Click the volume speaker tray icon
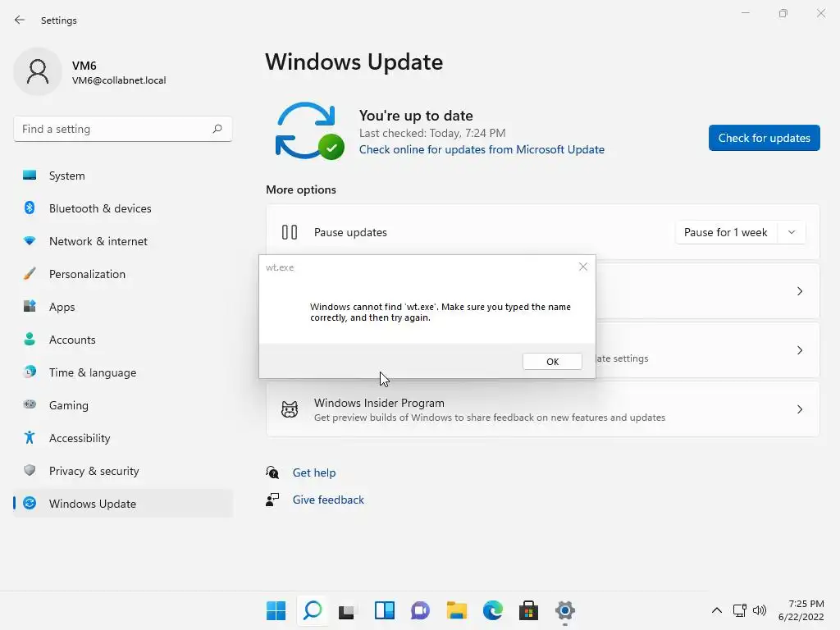Image resolution: width=840 pixels, height=630 pixels. pyautogui.click(x=759, y=610)
